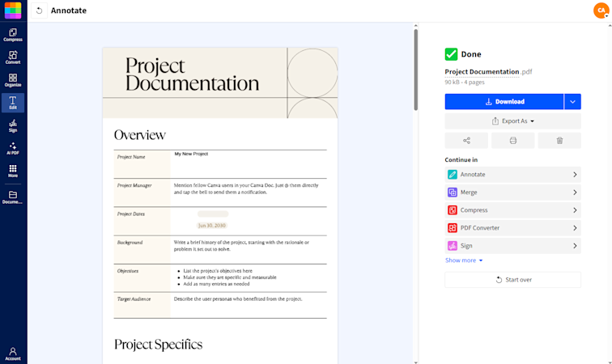
Task: Continue in Sign option
Action: (513, 246)
